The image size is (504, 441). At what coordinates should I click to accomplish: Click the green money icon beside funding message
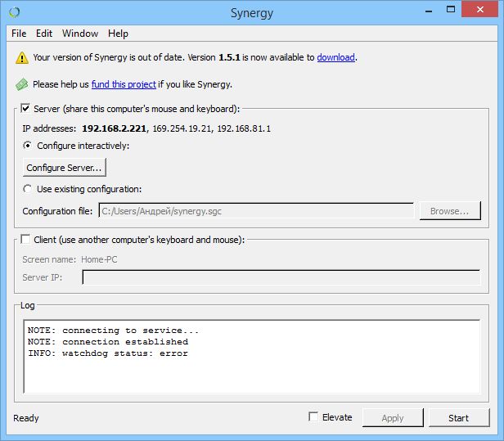click(x=21, y=84)
